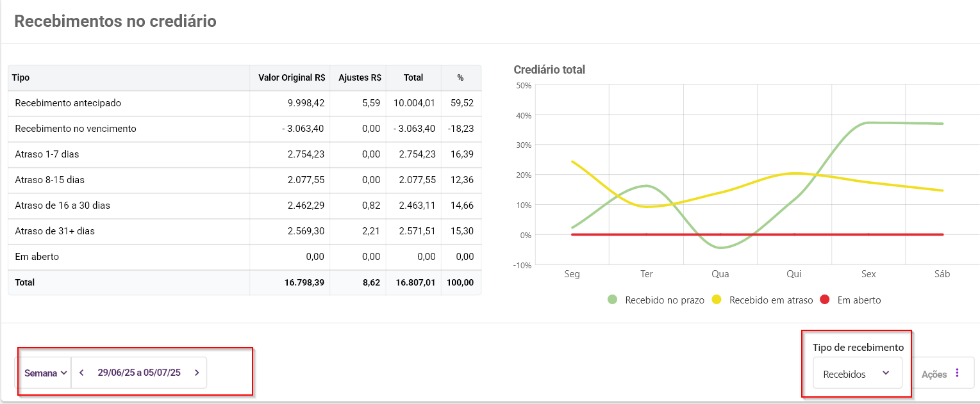
Task: Go to previous week with left chevron
Action: click(x=82, y=373)
